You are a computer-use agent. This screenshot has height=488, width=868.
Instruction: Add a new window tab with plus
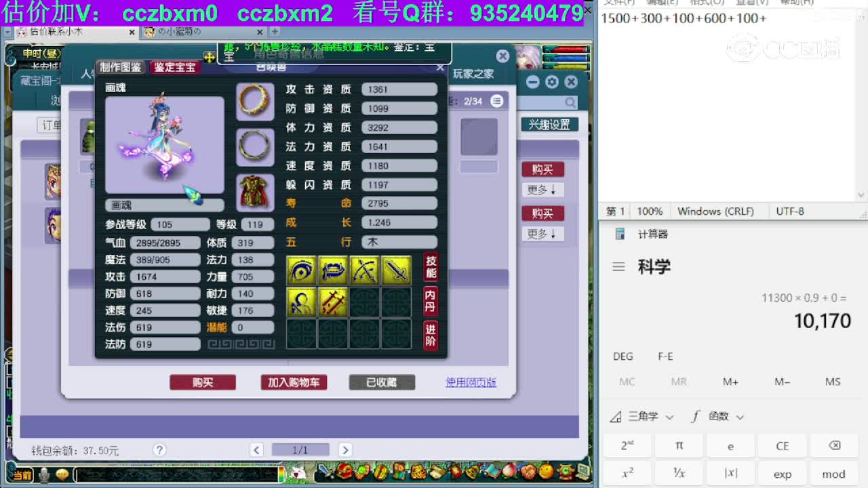click(x=275, y=32)
